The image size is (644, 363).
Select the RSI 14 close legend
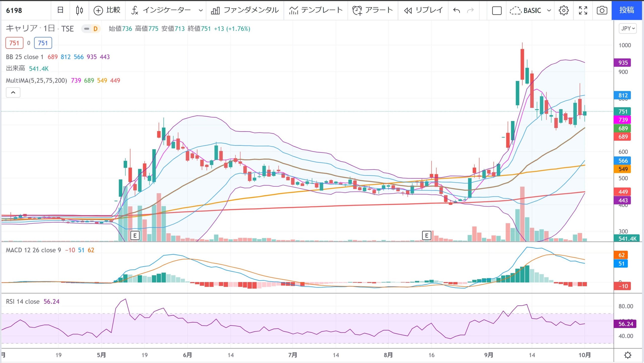(23, 301)
